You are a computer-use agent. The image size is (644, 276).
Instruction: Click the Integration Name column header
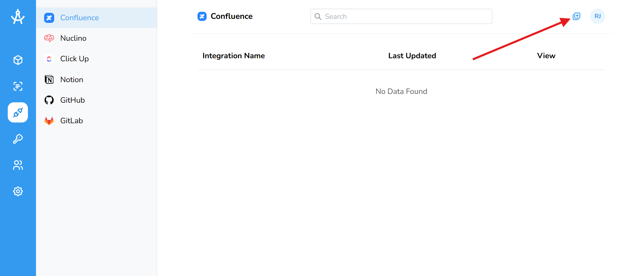pyautogui.click(x=234, y=56)
